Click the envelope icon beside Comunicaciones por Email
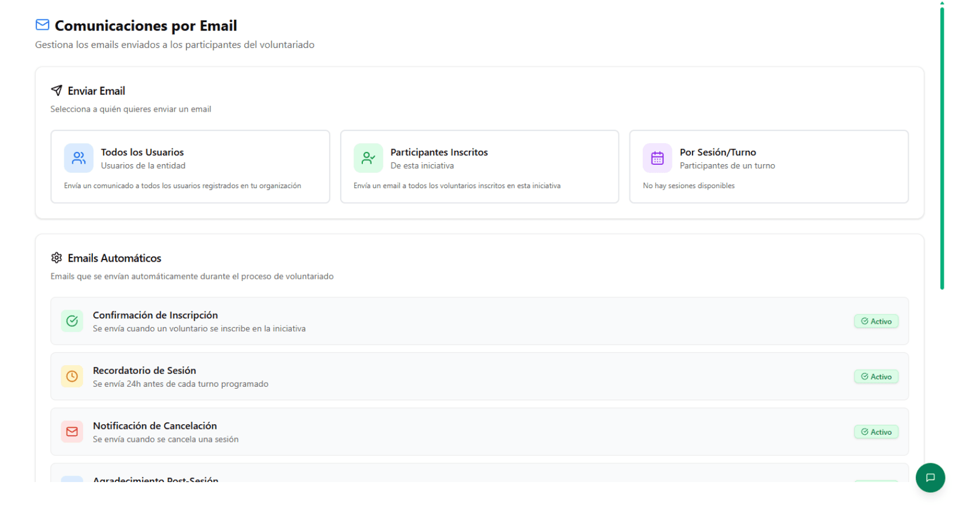Screen dimensions: 980x506 (x=42, y=25)
